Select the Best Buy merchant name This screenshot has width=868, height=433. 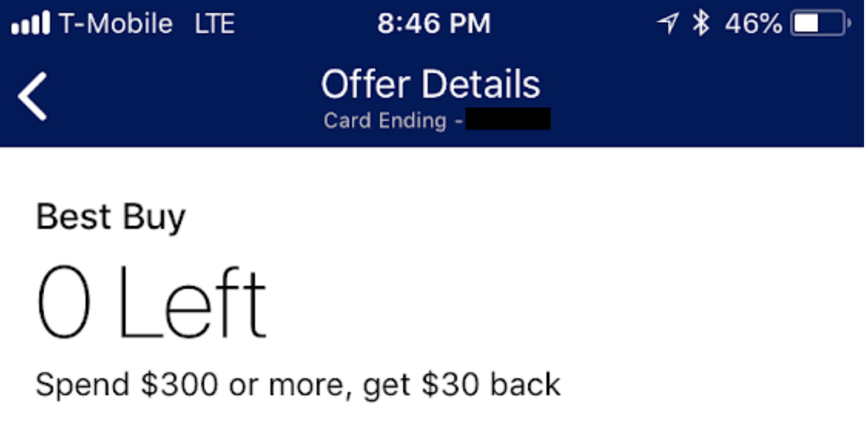tap(111, 217)
